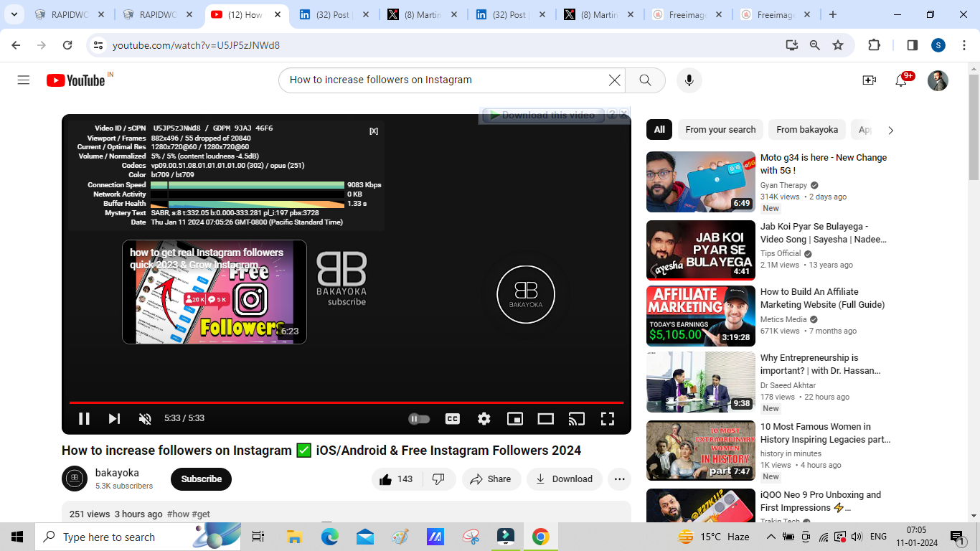Screen dimensions: 980x551
Task: Pause the video in the player
Action: (84, 418)
